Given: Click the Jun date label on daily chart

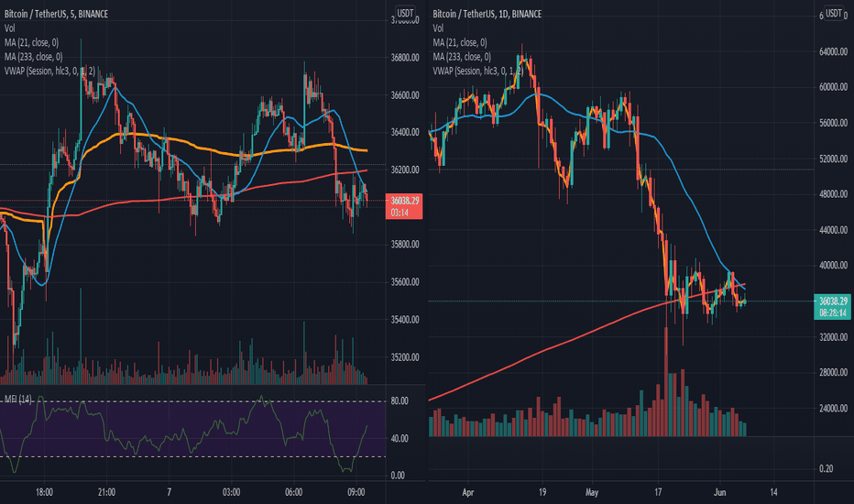Looking at the screenshot, I should tap(719, 493).
